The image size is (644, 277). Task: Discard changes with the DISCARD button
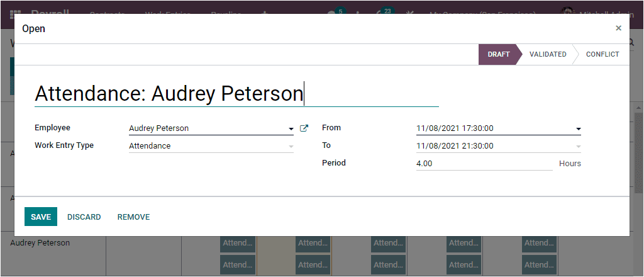click(x=84, y=217)
